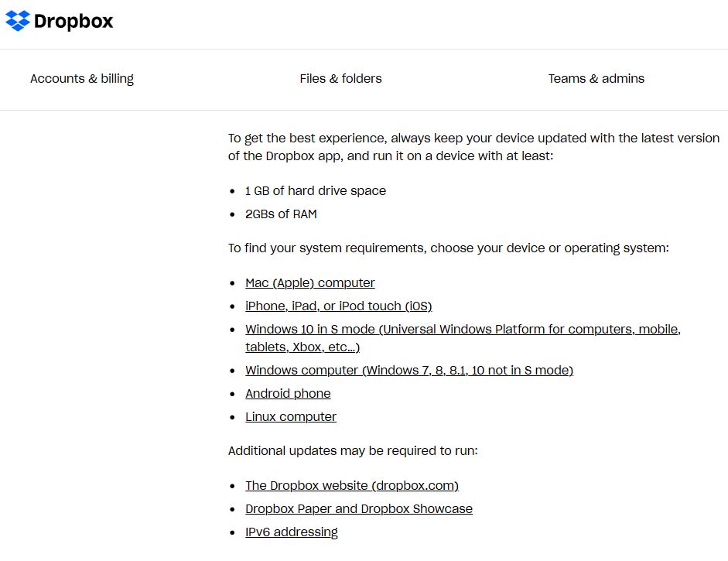This screenshot has height=561, width=728.
Task: Click the Windows computer (Windows 7, 8, 8.1) link
Action: tap(408, 371)
